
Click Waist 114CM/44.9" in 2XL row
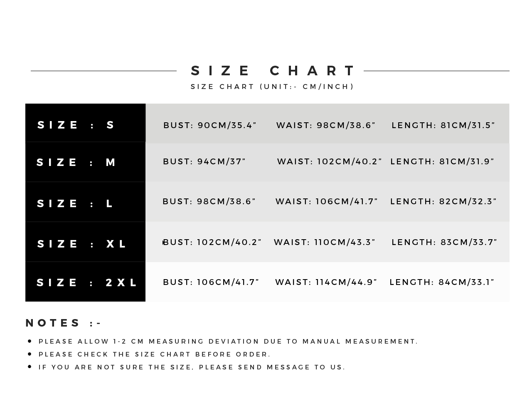[x=326, y=282]
